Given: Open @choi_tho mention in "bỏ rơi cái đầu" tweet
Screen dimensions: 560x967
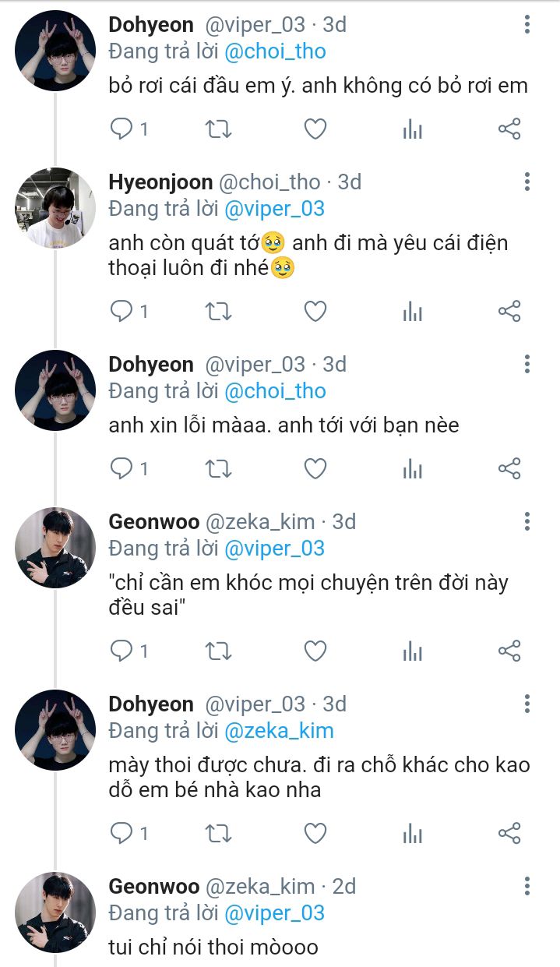Looking at the screenshot, I should coord(276,52).
